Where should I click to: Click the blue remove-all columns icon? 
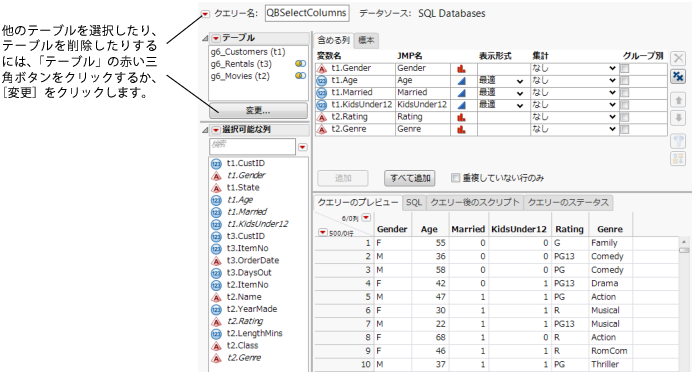(x=678, y=76)
